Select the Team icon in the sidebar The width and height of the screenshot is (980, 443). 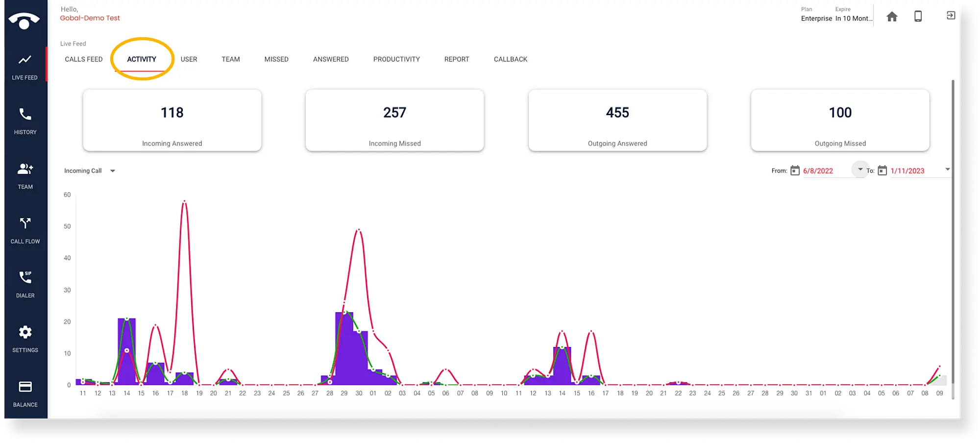click(x=25, y=175)
